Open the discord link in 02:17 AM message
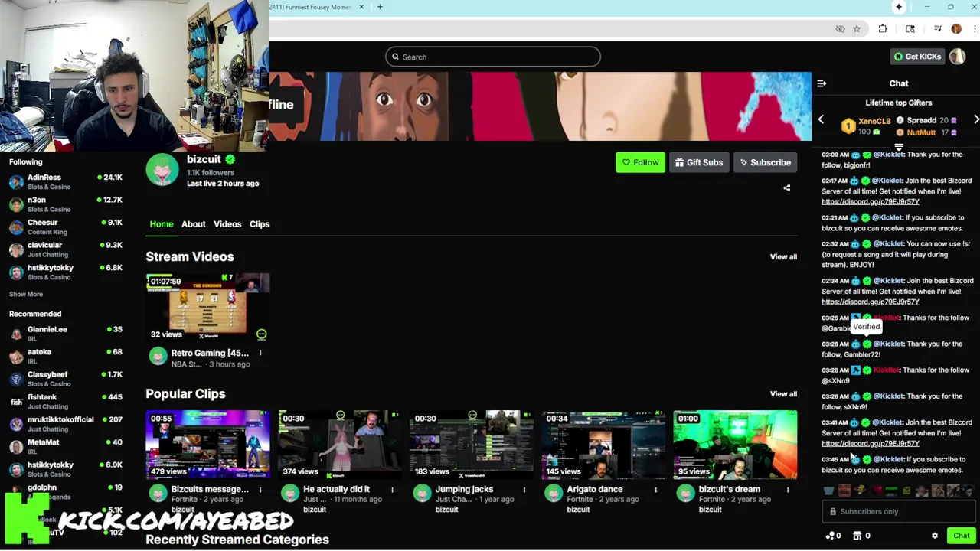 (x=871, y=202)
